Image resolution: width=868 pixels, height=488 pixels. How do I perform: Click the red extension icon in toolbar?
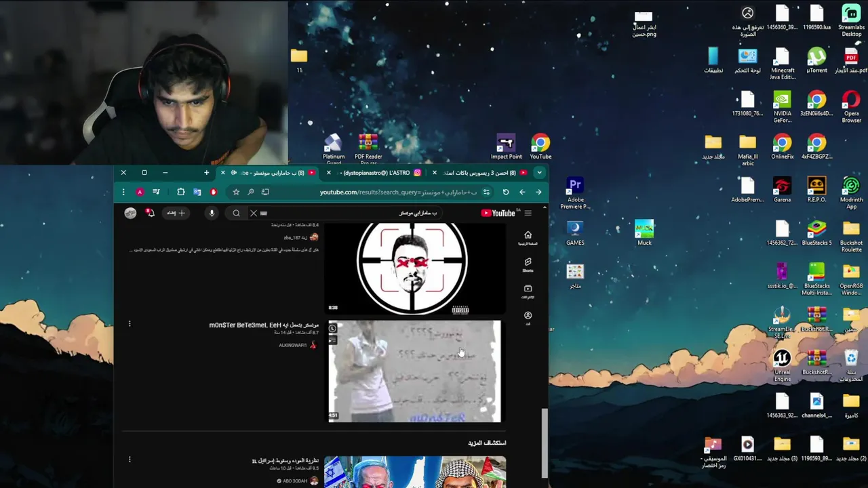pos(214,192)
